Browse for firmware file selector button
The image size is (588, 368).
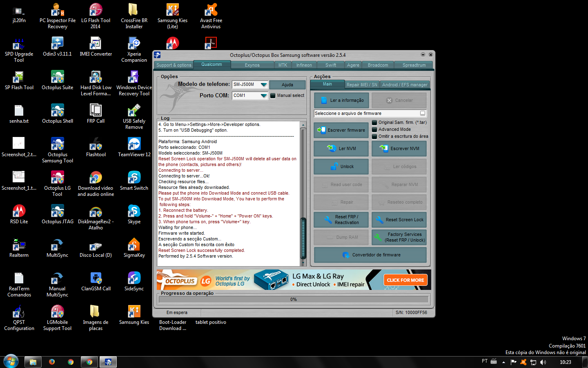tap(423, 113)
